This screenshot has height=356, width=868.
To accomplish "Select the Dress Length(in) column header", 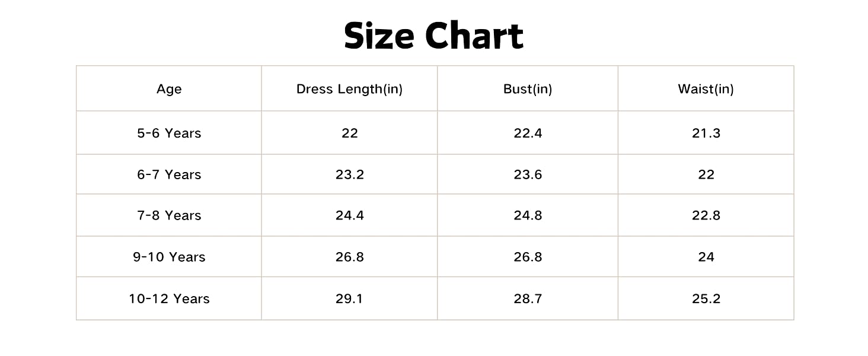I will click(350, 89).
